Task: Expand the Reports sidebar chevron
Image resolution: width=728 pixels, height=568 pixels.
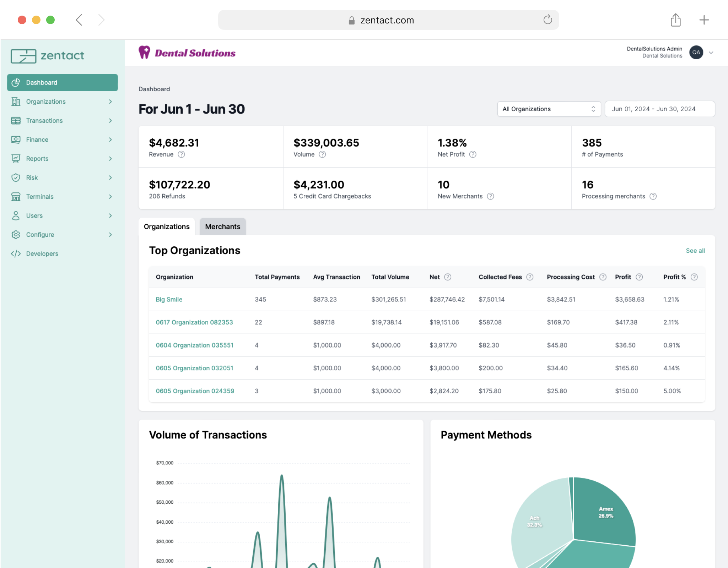Action: (x=110, y=159)
